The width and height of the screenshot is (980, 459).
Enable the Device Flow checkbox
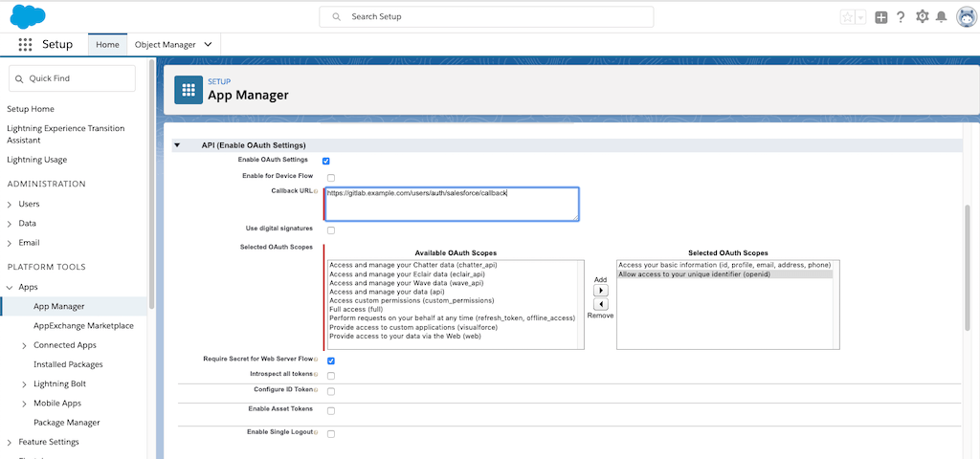[x=331, y=178]
